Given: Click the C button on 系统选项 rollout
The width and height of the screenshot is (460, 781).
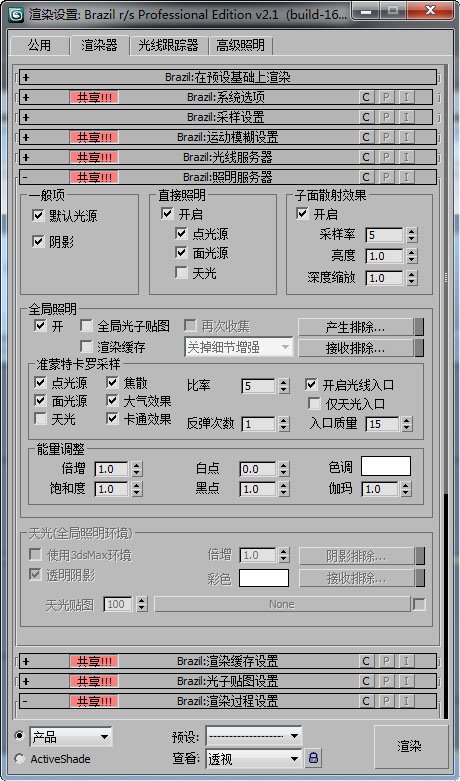Looking at the screenshot, I should (x=366, y=97).
